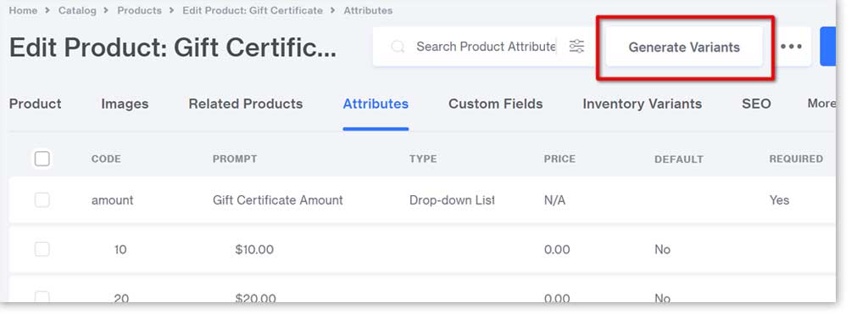868x314 pixels.
Task: Click the 0.00 price in $10.00 row
Action: pyautogui.click(x=557, y=250)
